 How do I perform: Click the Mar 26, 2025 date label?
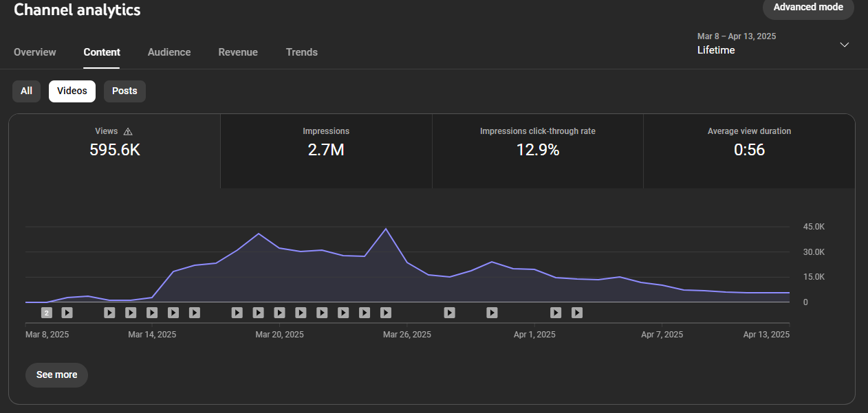[x=407, y=335]
